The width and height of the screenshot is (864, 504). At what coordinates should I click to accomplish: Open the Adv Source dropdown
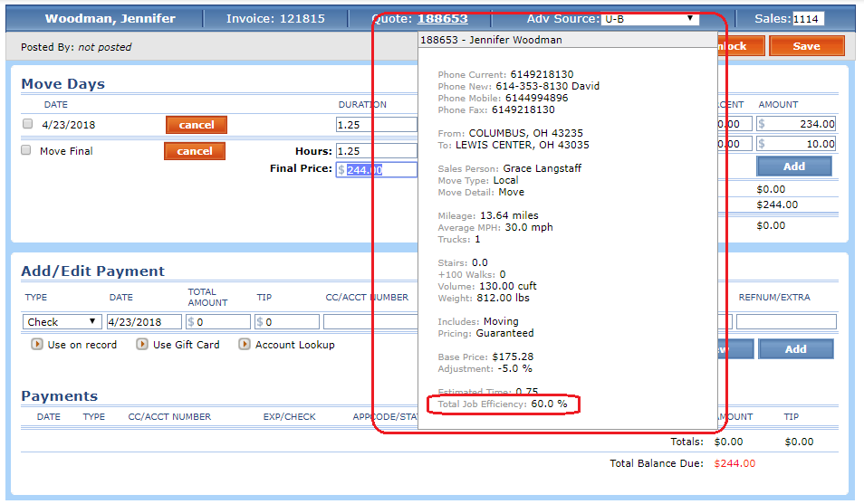pos(649,18)
